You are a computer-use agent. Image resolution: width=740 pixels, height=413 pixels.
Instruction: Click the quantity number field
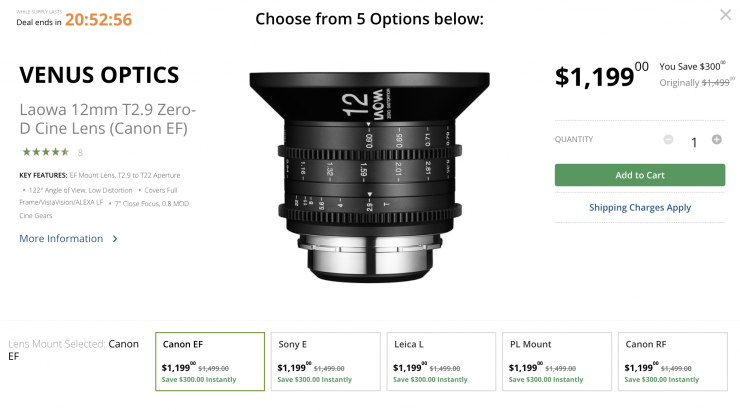pyautogui.click(x=693, y=141)
